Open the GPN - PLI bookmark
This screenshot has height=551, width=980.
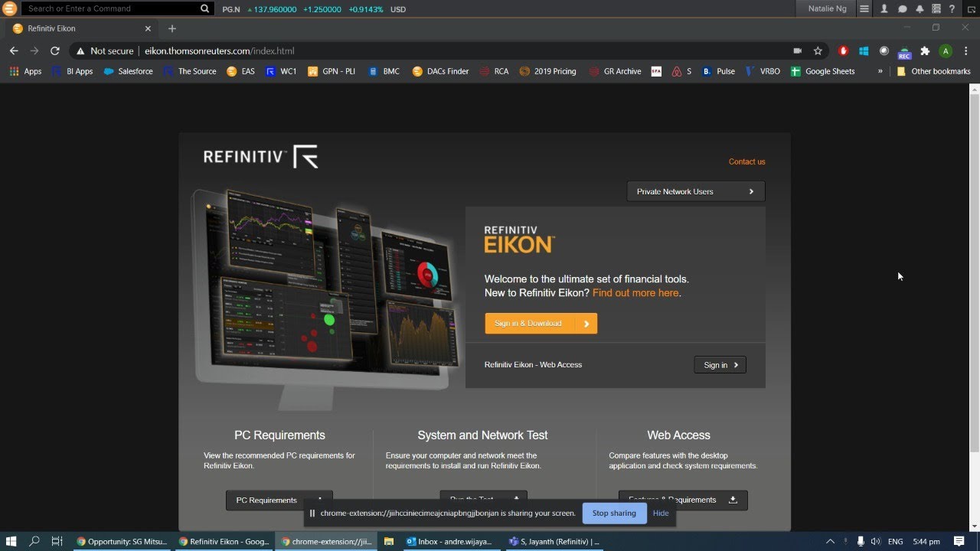(x=332, y=71)
